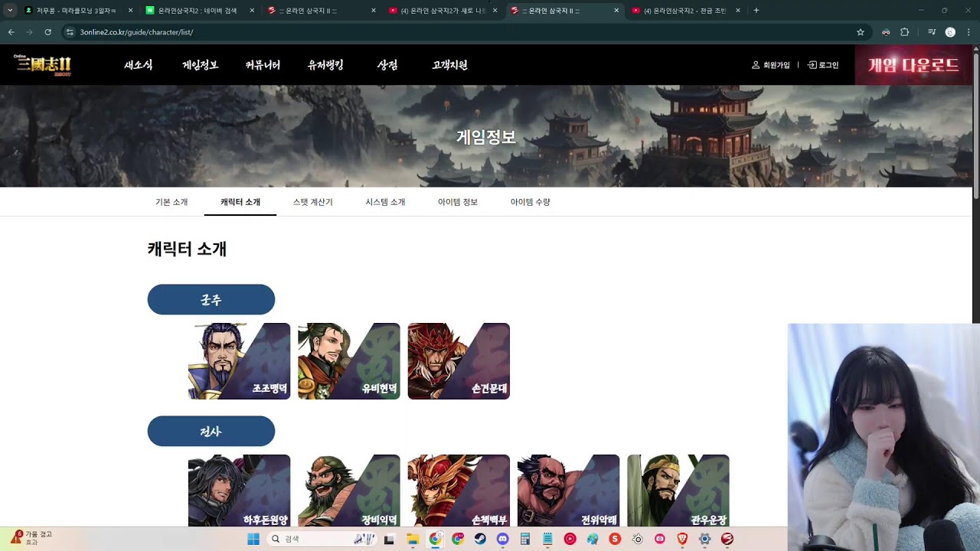Click the 가뭄 경고 weather widget

32,538
